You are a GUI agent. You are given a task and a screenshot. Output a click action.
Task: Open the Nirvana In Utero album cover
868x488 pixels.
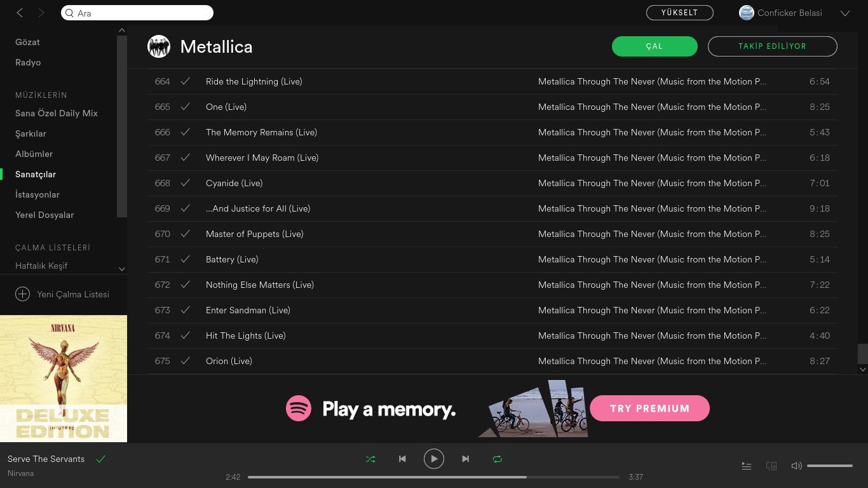pos(64,379)
